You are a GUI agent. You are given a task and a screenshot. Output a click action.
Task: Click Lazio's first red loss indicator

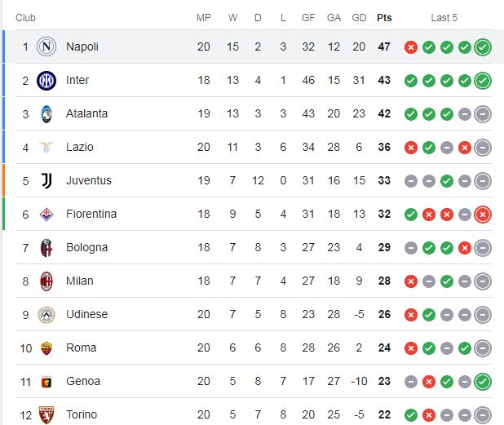click(411, 147)
